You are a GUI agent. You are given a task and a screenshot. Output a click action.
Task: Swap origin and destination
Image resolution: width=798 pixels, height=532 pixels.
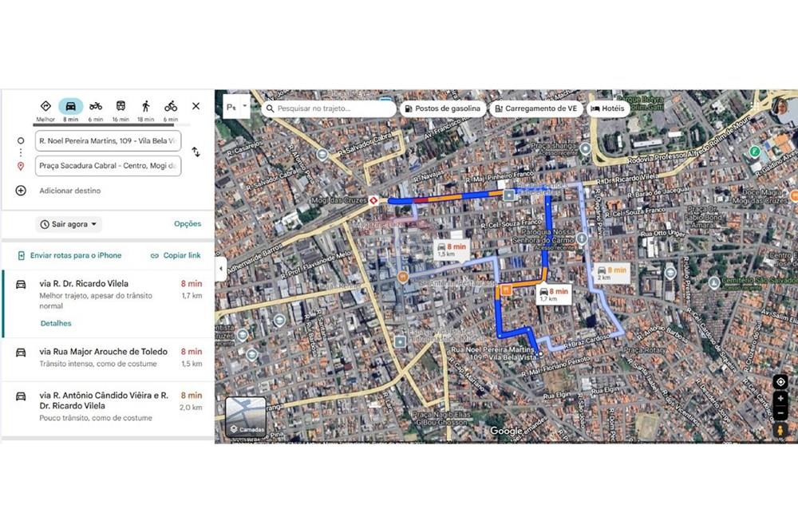[x=196, y=152]
